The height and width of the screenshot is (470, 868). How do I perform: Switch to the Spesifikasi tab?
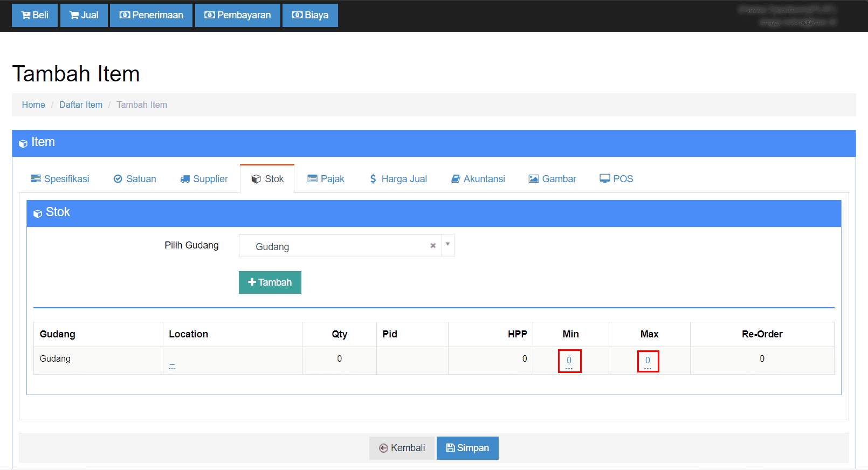click(x=60, y=179)
